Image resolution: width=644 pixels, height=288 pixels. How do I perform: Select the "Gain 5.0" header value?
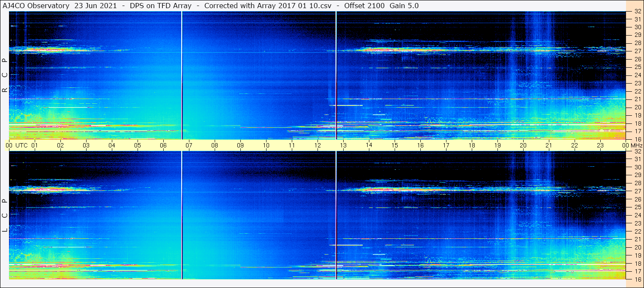point(404,6)
